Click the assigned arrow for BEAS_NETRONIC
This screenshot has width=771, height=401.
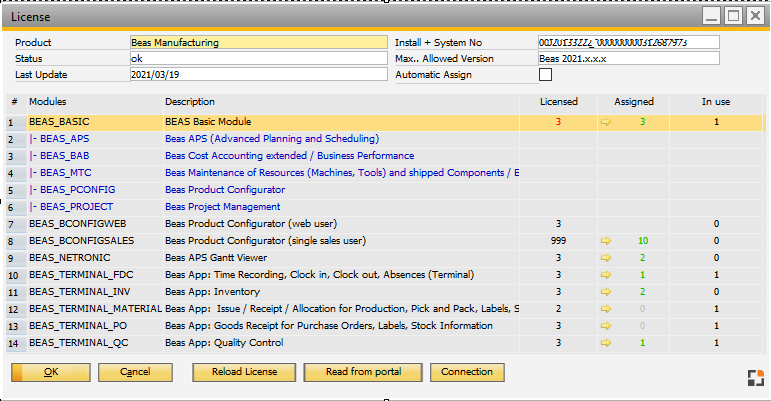pyautogui.click(x=605, y=258)
